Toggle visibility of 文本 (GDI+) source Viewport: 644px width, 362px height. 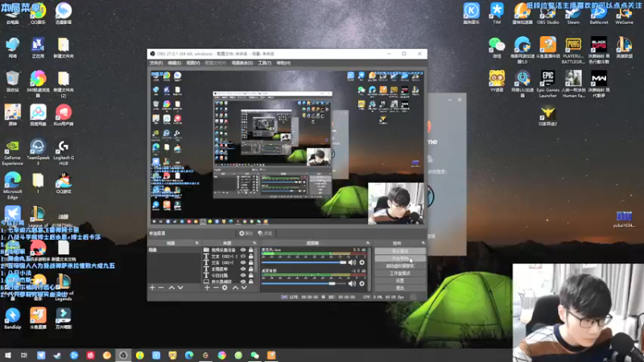243,263
